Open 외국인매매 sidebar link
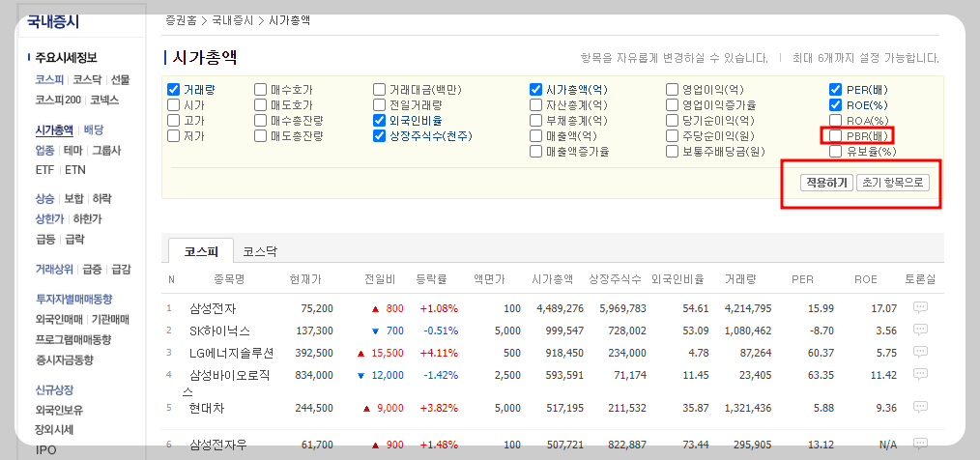This screenshot has height=460, width=980. [59, 320]
